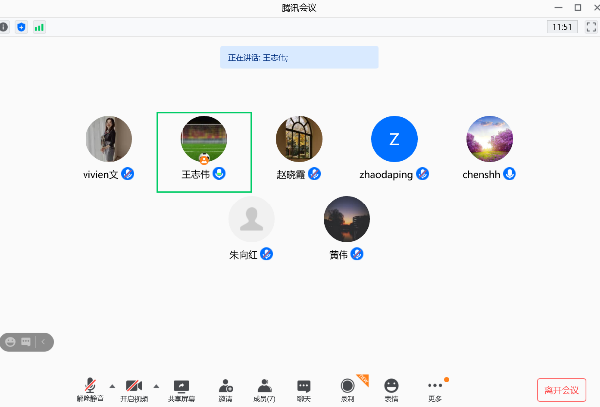Click the blue security shield icon
The image size is (600, 407).
click(x=21, y=27)
